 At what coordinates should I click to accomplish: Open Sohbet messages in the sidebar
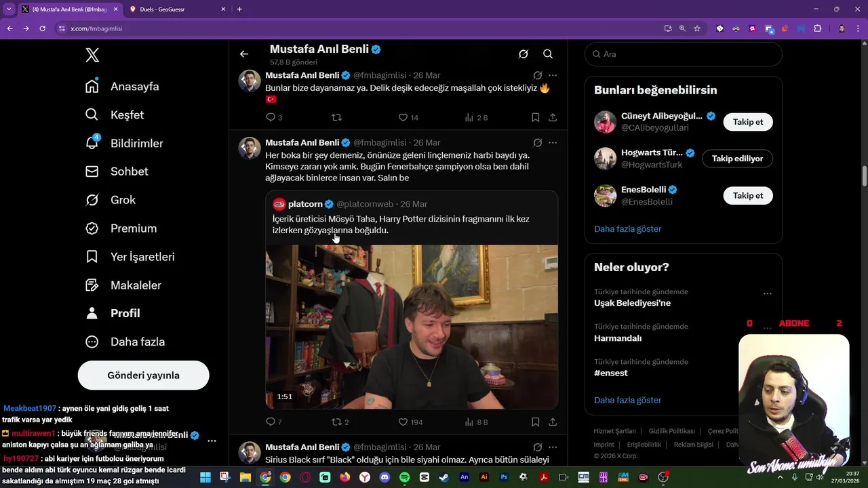point(117,171)
